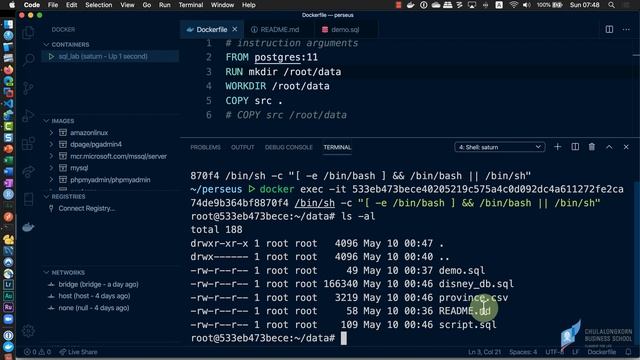Click the /bin/sh link in terminal
Image resolution: width=640 pixels, height=360 pixels.
point(314,203)
